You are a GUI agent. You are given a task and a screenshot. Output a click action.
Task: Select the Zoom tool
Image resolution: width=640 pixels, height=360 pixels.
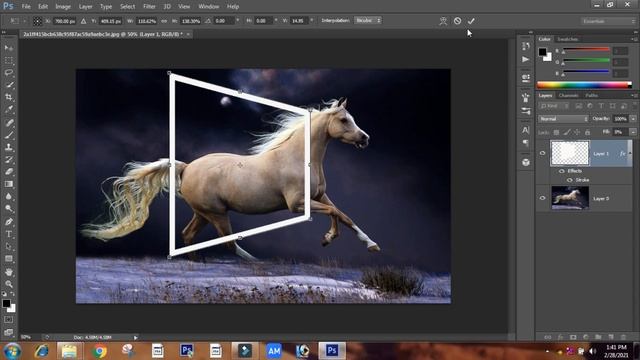coord(9,284)
